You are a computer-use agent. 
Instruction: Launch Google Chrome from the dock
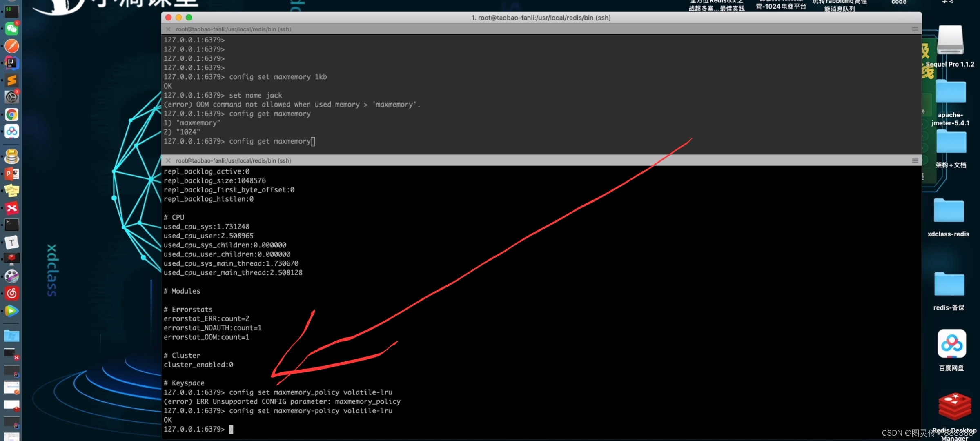click(11, 114)
